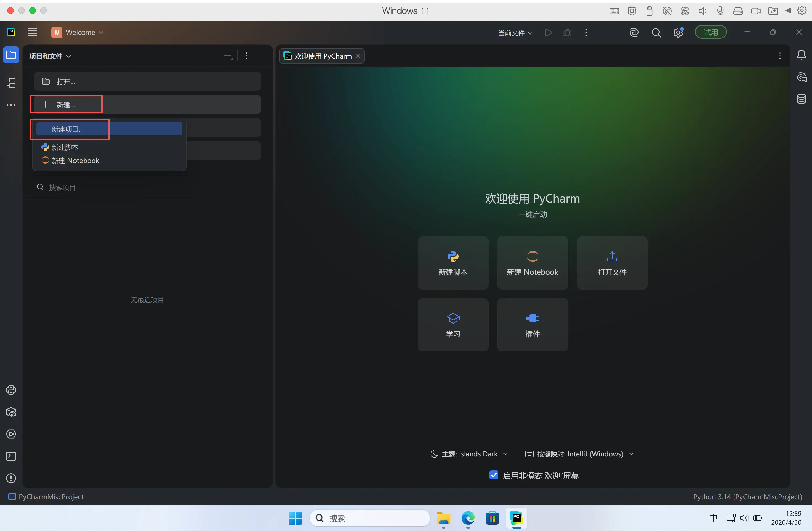Open the volume icon in system tray

pos(744,518)
